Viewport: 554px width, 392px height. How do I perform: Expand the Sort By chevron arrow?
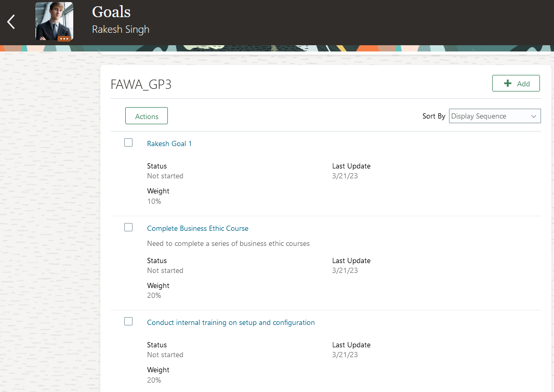click(534, 116)
